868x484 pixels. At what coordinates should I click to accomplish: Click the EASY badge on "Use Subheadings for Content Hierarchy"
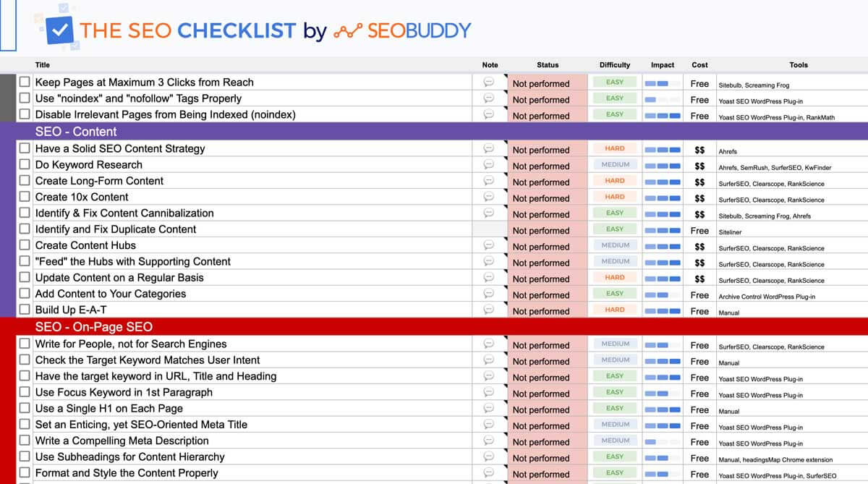pos(614,457)
